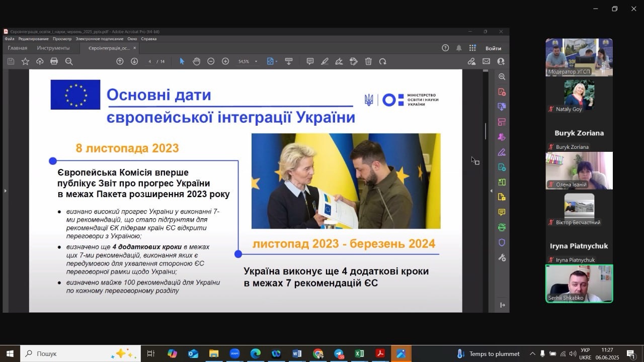Select the highlighter pen tool

click(325, 61)
